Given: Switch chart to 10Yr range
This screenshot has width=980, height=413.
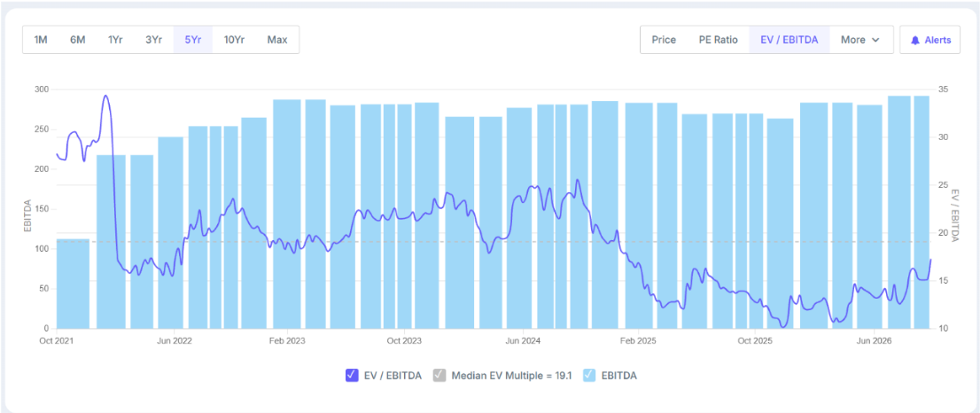Looking at the screenshot, I should tap(234, 40).
